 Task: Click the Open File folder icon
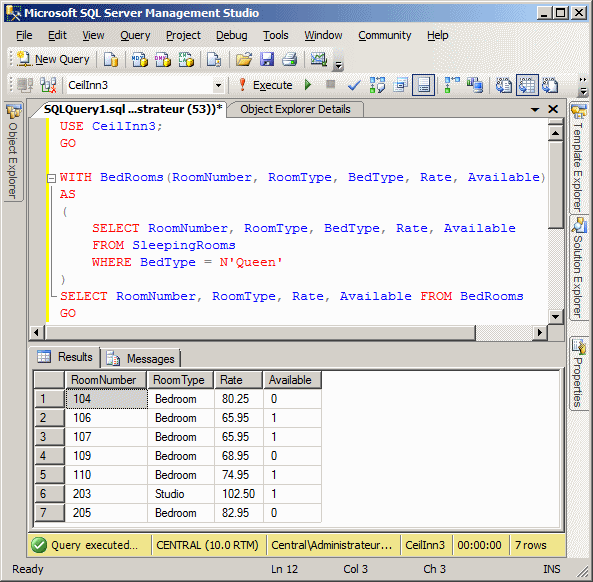coord(244,59)
